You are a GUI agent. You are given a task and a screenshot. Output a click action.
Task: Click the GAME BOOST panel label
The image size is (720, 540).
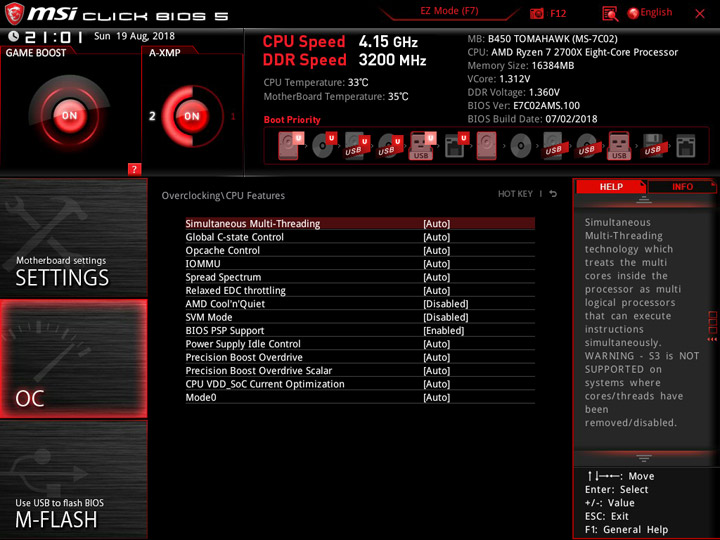pyautogui.click(x=36, y=53)
